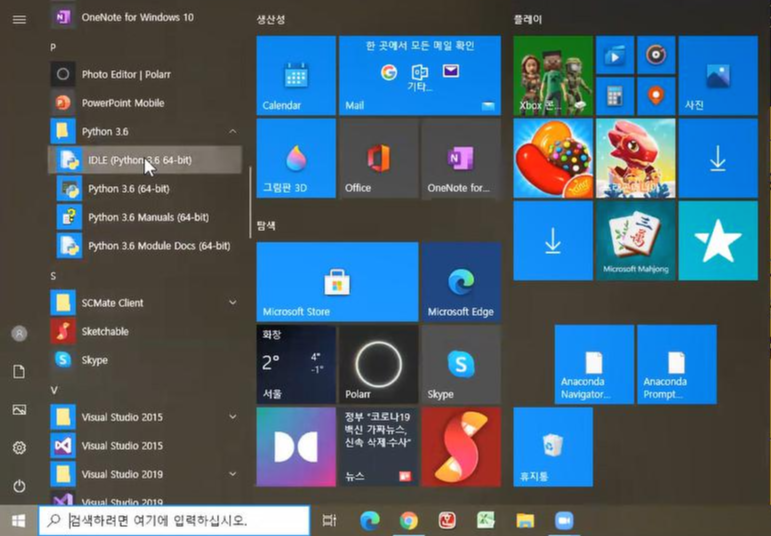Viewport: 771px width, 536px height.
Task: Open Task View on taskbar
Action: click(x=329, y=520)
